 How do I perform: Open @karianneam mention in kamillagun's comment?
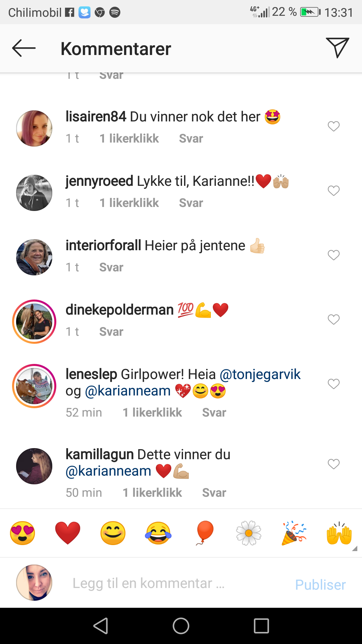coord(109,471)
